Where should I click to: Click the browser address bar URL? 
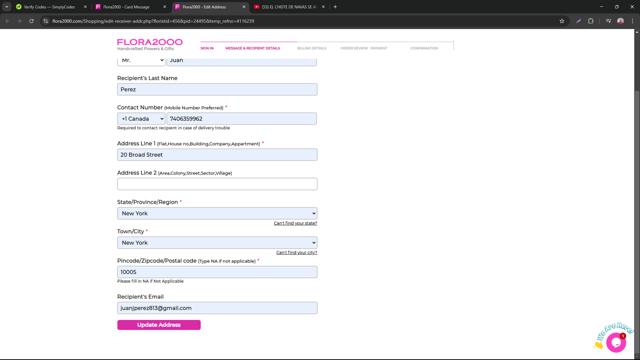tap(153, 21)
